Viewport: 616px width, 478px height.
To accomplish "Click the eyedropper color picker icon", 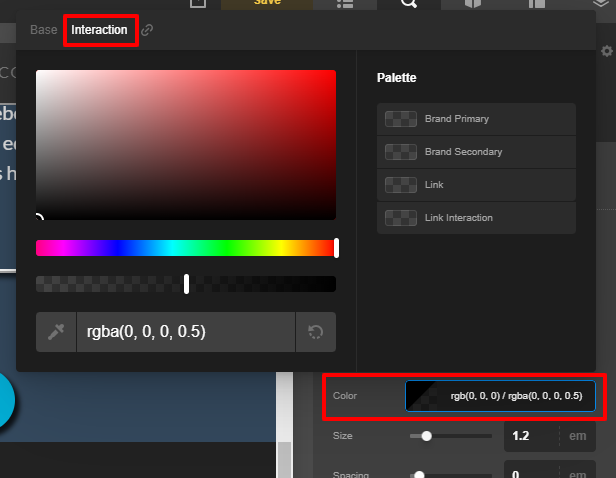I will click(x=56, y=332).
